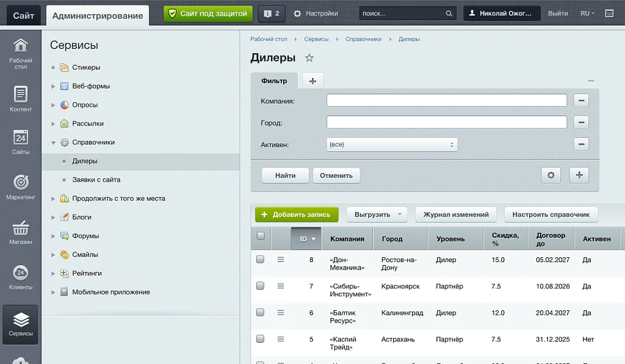Open the Клиенты section icon
This screenshot has width=625, height=364.
tap(21, 277)
